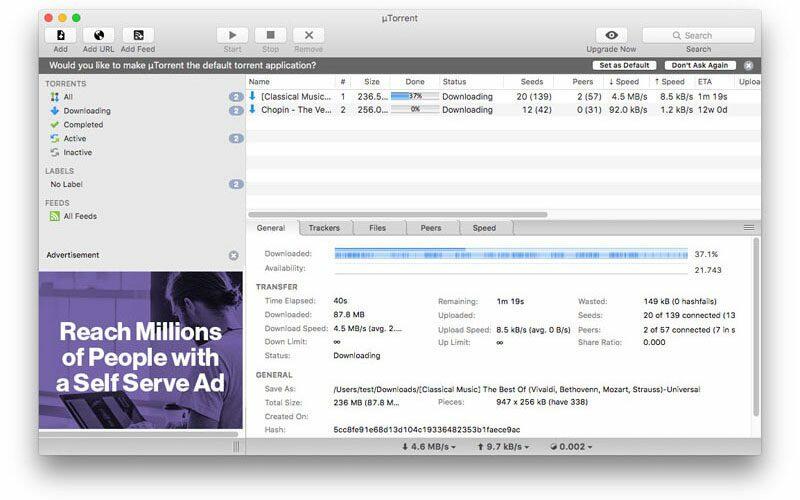Sort by Done column header
Viewport: 800px width, 500px height.
pyautogui.click(x=415, y=82)
